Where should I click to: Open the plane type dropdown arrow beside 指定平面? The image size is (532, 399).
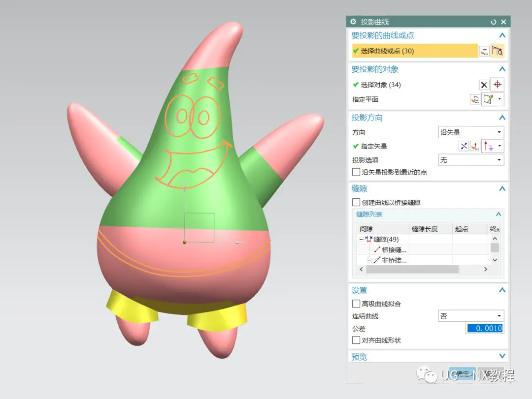coord(499,99)
